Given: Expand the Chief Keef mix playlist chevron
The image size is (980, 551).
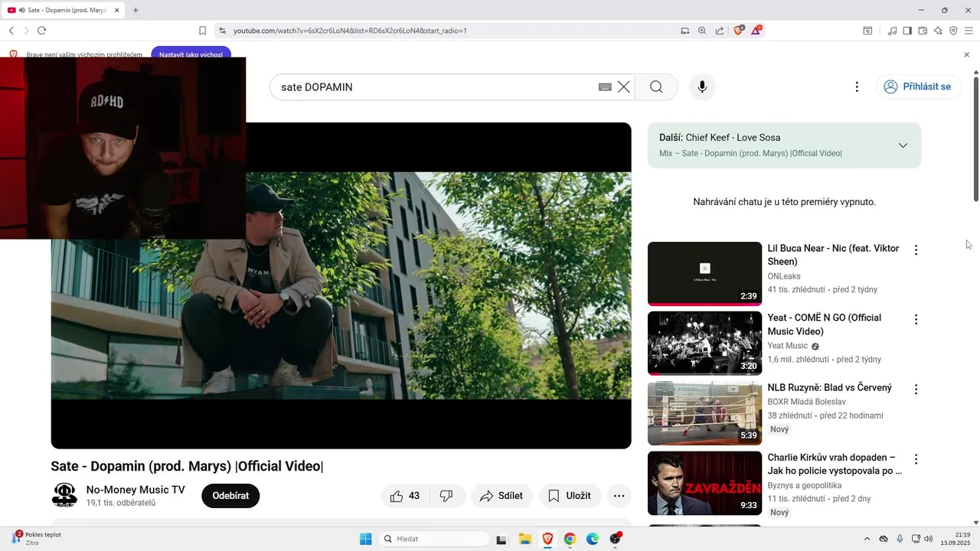Looking at the screenshot, I should pyautogui.click(x=903, y=145).
